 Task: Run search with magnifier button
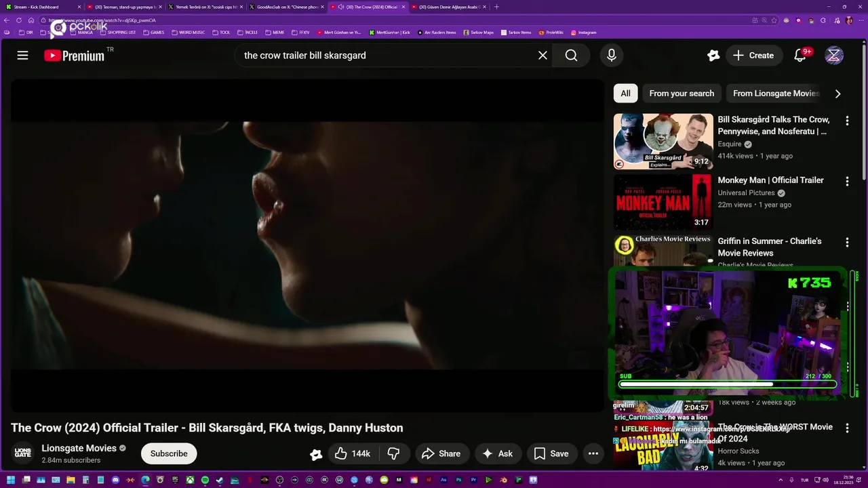[572, 56]
